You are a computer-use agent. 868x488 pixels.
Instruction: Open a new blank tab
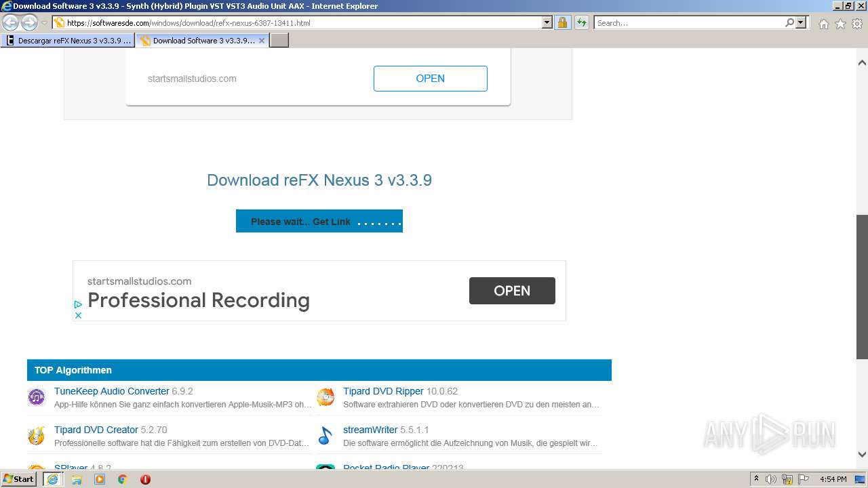[x=279, y=41]
